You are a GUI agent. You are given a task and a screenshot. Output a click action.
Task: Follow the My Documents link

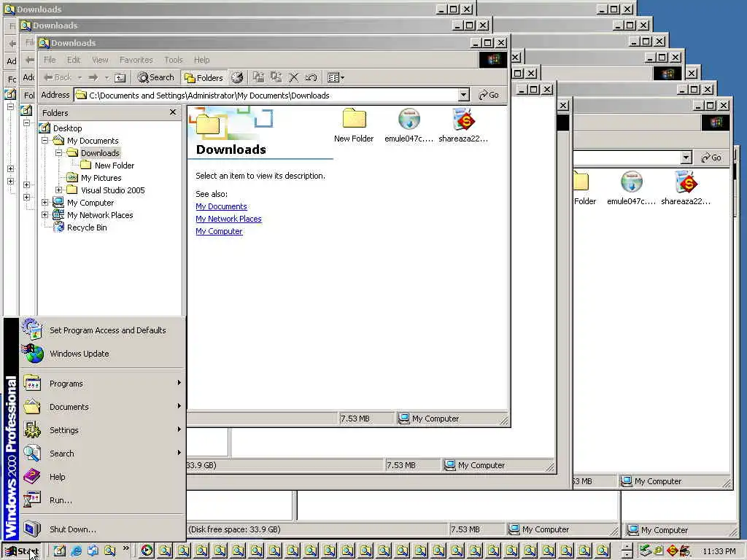pos(221,206)
